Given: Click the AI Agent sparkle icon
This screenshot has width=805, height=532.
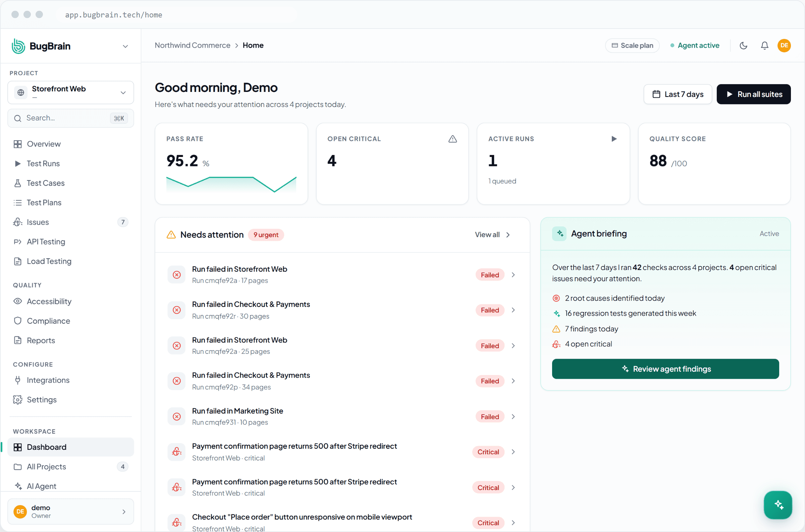Looking at the screenshot, I should coord(18,486).
